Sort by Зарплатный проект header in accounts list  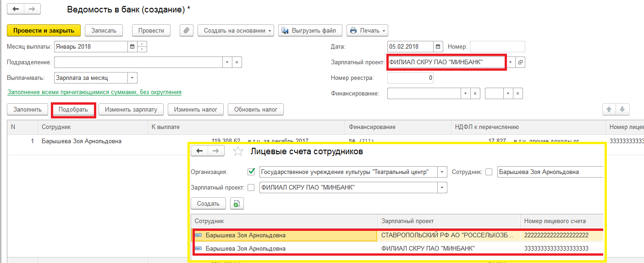point(449,221)
